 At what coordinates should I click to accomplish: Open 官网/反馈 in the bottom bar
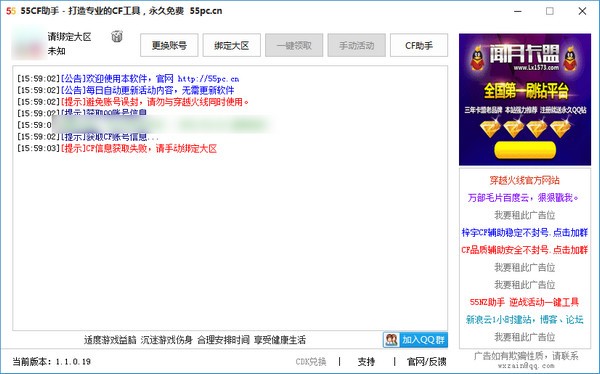pyautogui.click(x=426, y=361)
